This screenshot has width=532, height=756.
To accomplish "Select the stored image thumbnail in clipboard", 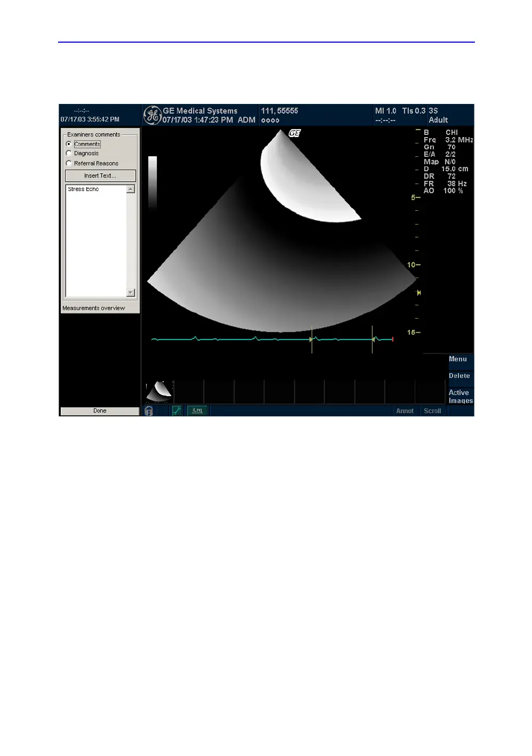I will (159, 392).
